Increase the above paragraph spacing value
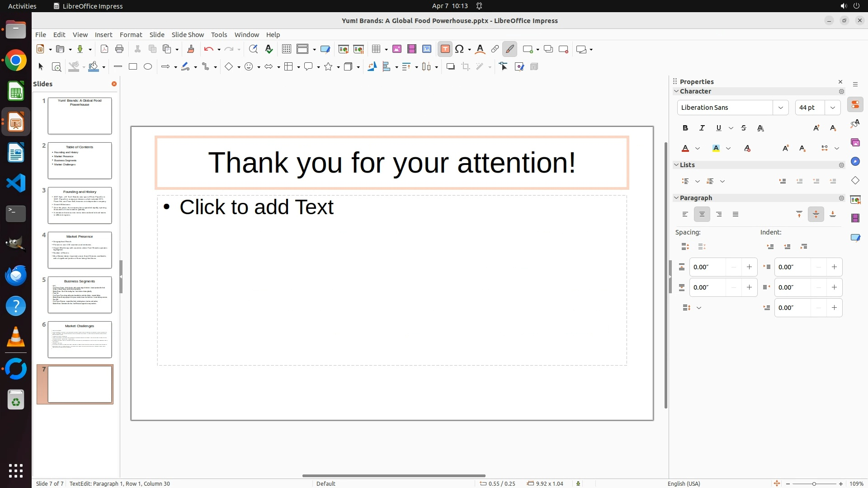Viewport: 868px width, 488px height. (749, 267)
